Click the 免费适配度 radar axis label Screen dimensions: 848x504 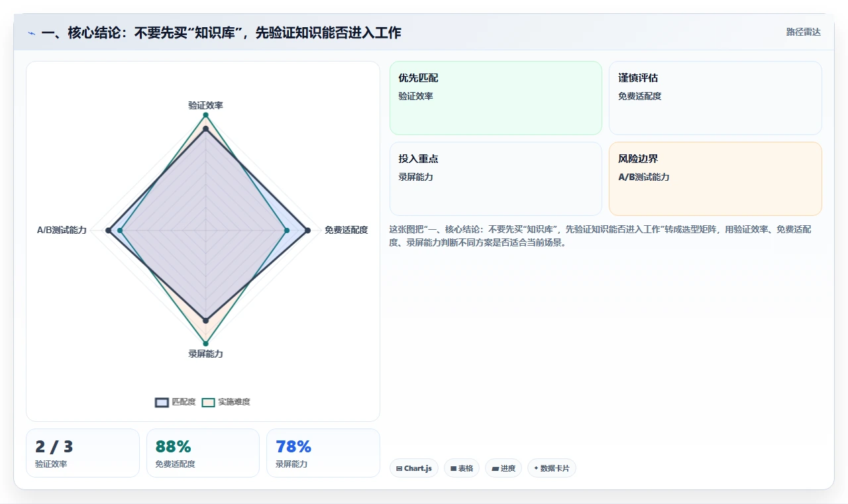[x=346, y=230]
